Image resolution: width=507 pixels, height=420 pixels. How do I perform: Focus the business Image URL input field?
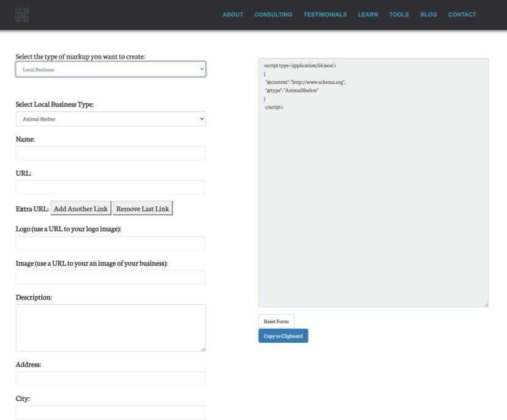coord(111,277)
